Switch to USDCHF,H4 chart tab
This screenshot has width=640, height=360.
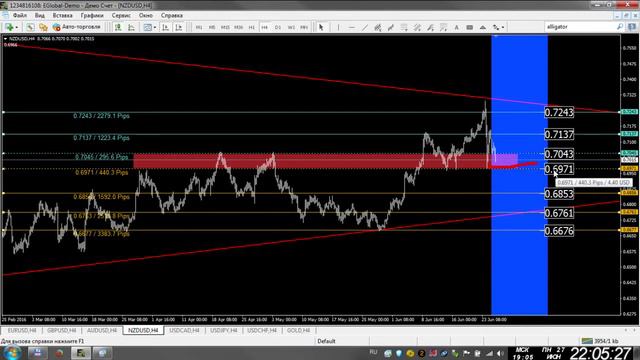click(x=262, y=330)
